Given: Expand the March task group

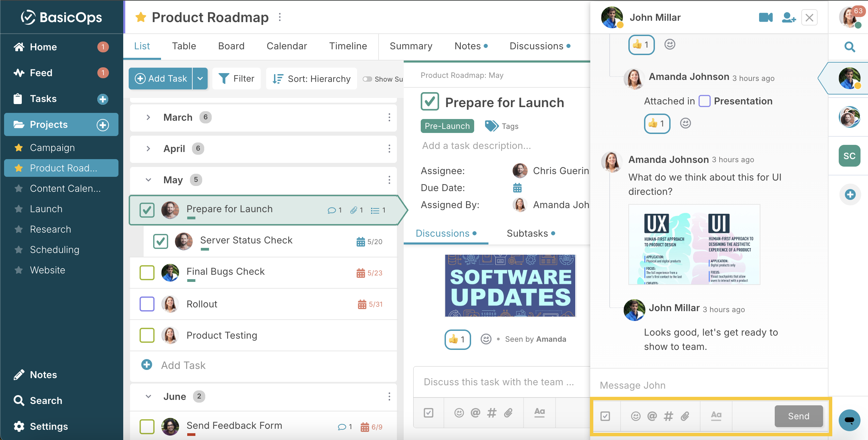Looking at the screenshot, I should point(148,117).
